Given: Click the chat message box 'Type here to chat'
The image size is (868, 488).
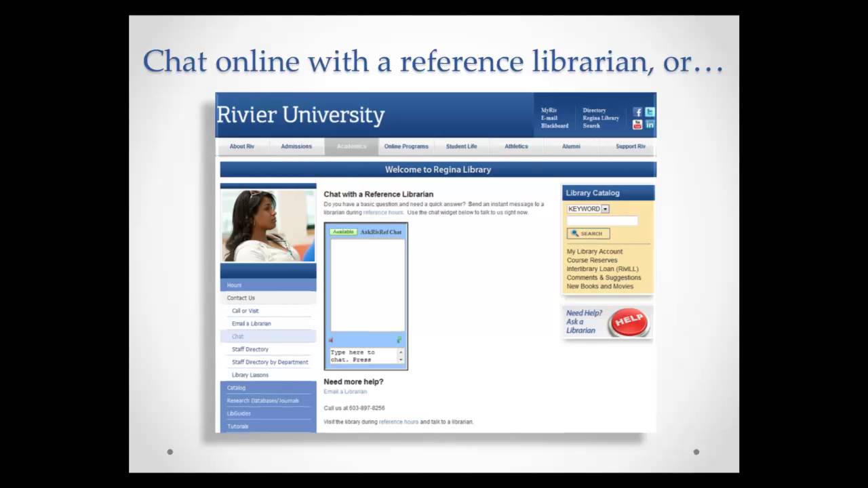Looking at the screenshot, I should click(363, 356).
